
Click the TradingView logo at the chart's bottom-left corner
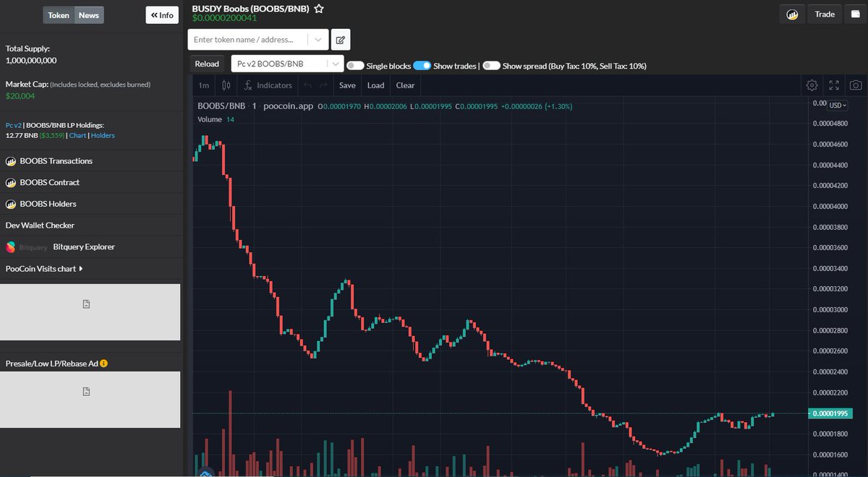tap(205, 473)
